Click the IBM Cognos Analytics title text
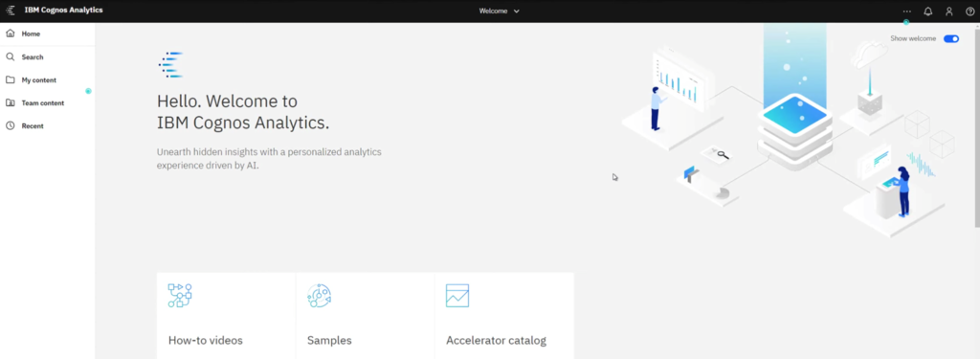The image size is (980, 359). (x=64, y=11)
